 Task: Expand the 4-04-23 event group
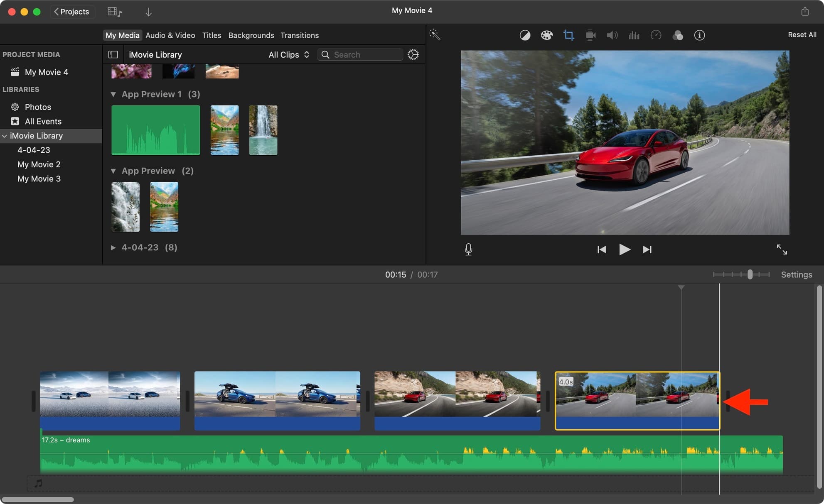(113, 247)
